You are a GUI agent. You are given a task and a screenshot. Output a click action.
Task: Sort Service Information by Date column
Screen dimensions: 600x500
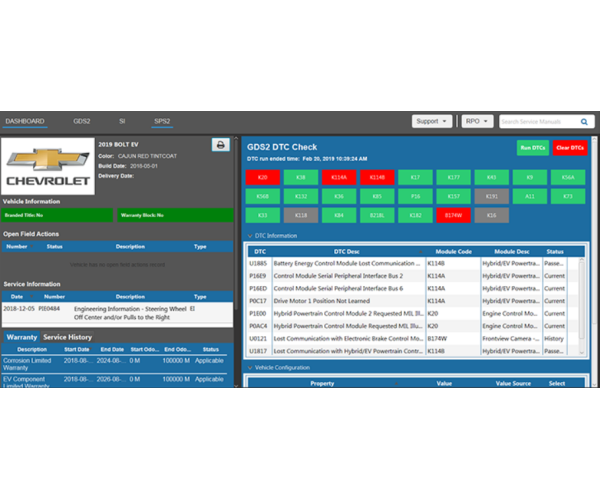(x=17, y=297)
